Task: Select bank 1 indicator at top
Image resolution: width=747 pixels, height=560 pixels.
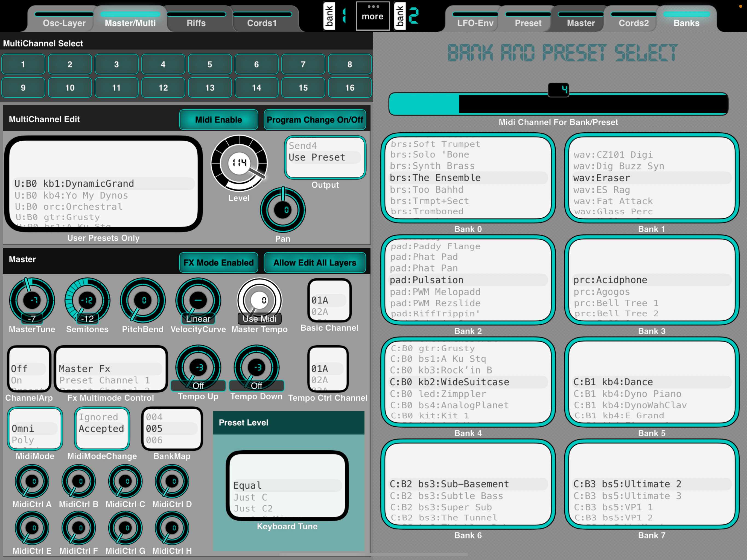Action: click(334, 16)
